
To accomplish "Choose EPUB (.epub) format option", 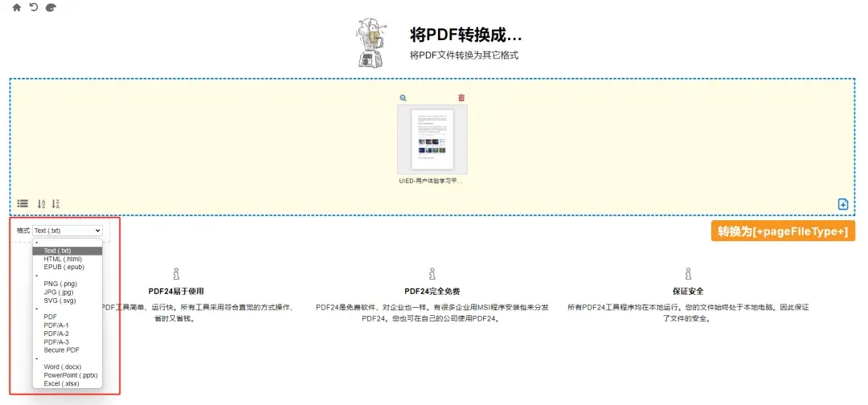I will 67,267.
